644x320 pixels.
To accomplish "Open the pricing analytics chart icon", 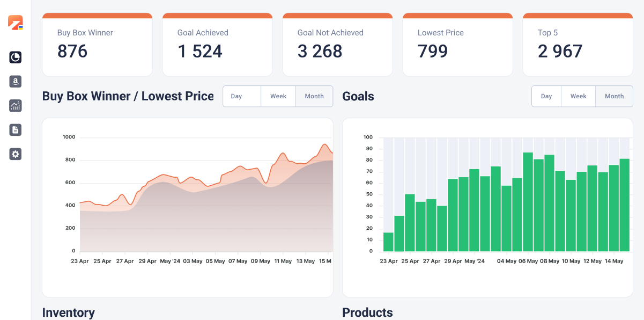I will pyautogui.click(x=15, y=106).
